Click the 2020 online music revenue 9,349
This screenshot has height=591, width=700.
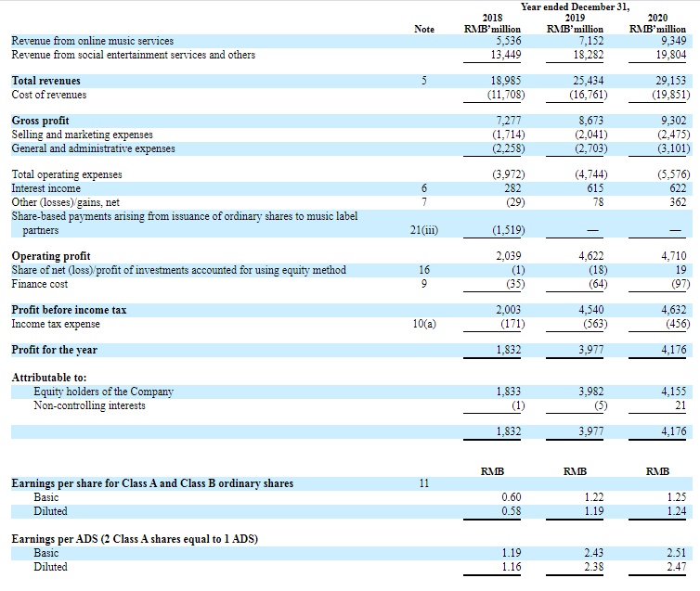coord(674,41)
